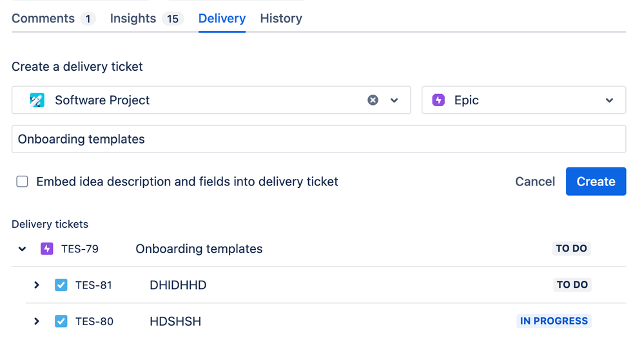The image size is (644, 338).
Task: Expand the TES-80 row
Action: tap(37, 321)
